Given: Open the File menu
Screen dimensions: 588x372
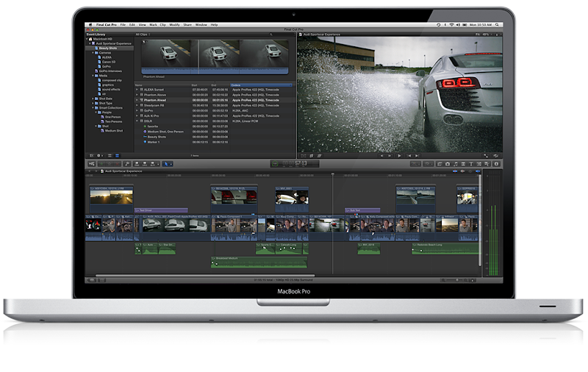Looking at the screenshot, I should [123, 25].
